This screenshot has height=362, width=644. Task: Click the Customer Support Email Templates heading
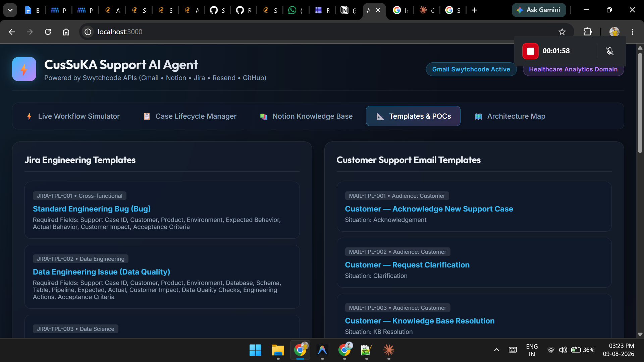pos(409,160)
